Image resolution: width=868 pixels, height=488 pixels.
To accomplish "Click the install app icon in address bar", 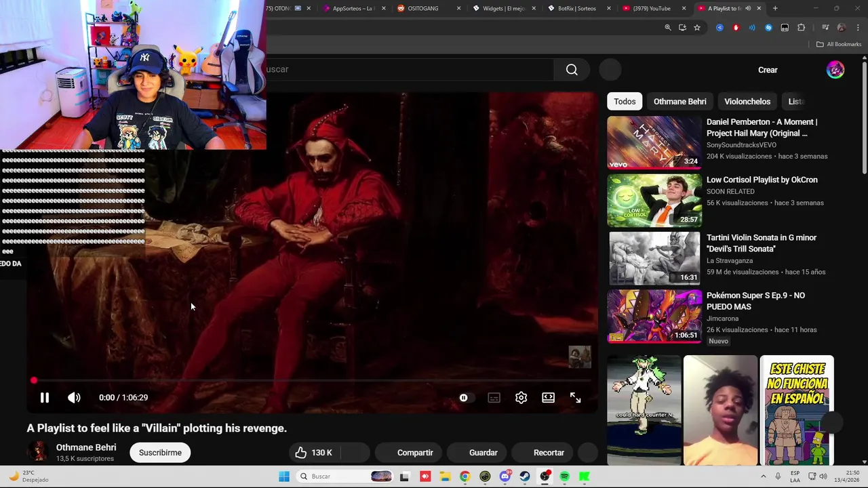I will (x=682, y=28).
